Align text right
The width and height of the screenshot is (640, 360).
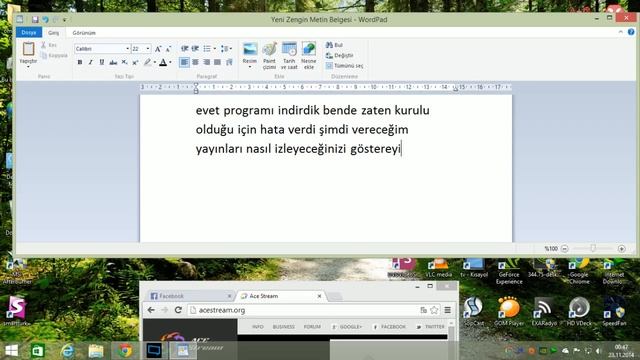coord(207,62)
